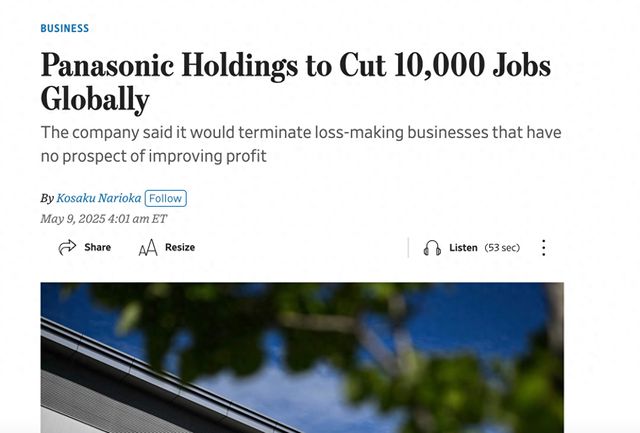Open the article's hero photo
This screenshot has height=433, width=640.
point(302,358)
